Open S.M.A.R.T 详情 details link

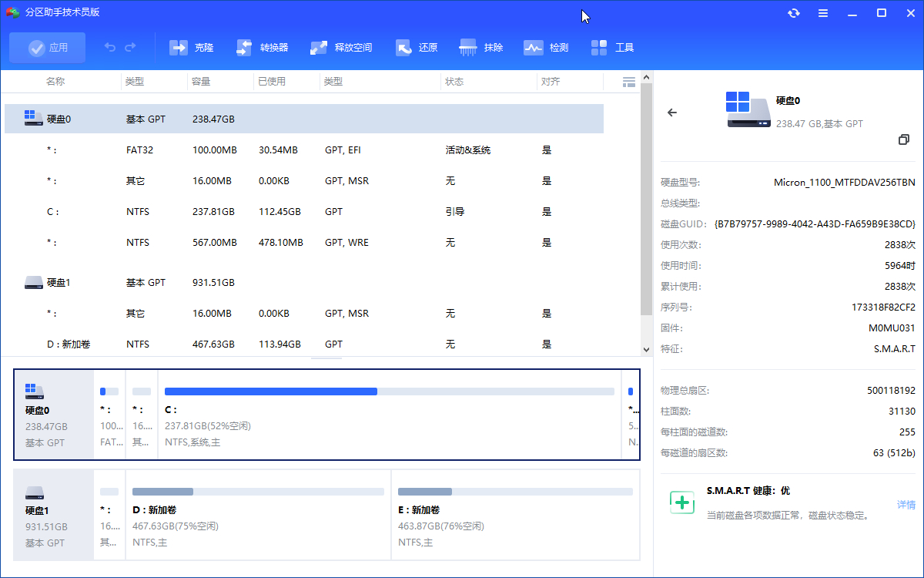[x=906, y=505]
